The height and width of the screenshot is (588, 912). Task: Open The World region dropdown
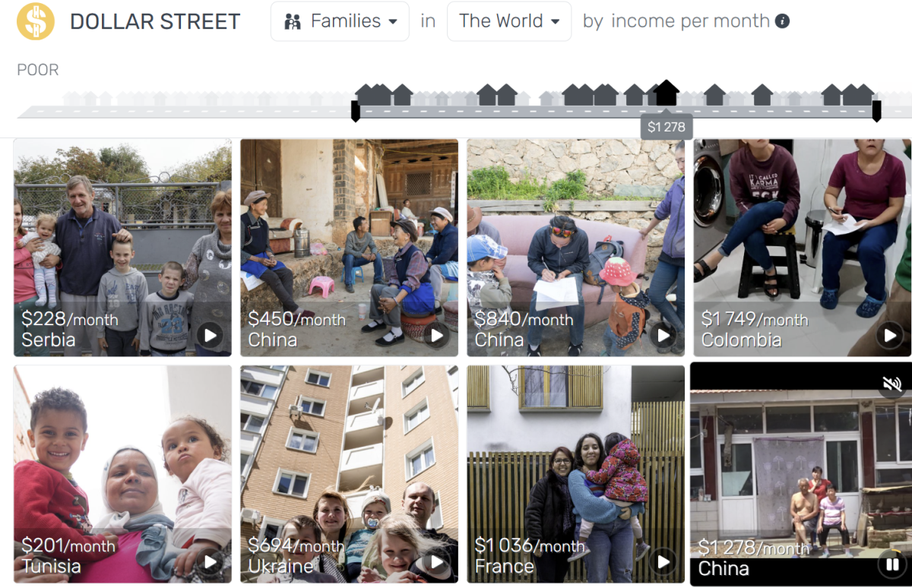click(x=509, y=21)
